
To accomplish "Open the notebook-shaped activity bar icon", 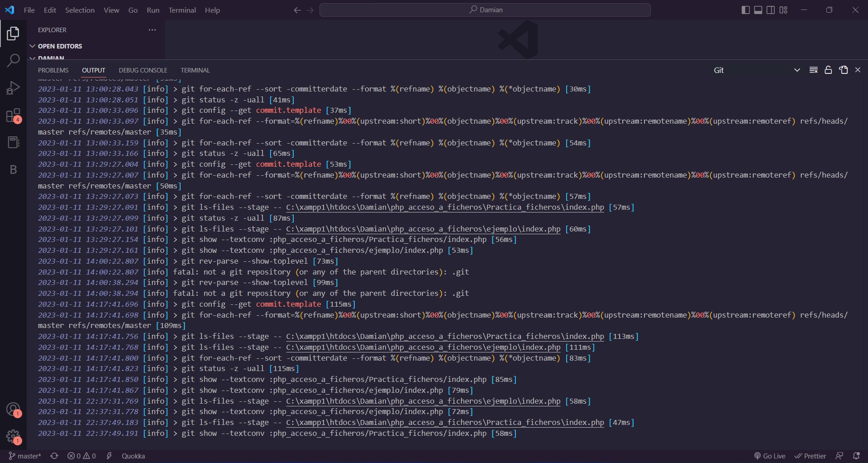I will [x=13, y=142].
